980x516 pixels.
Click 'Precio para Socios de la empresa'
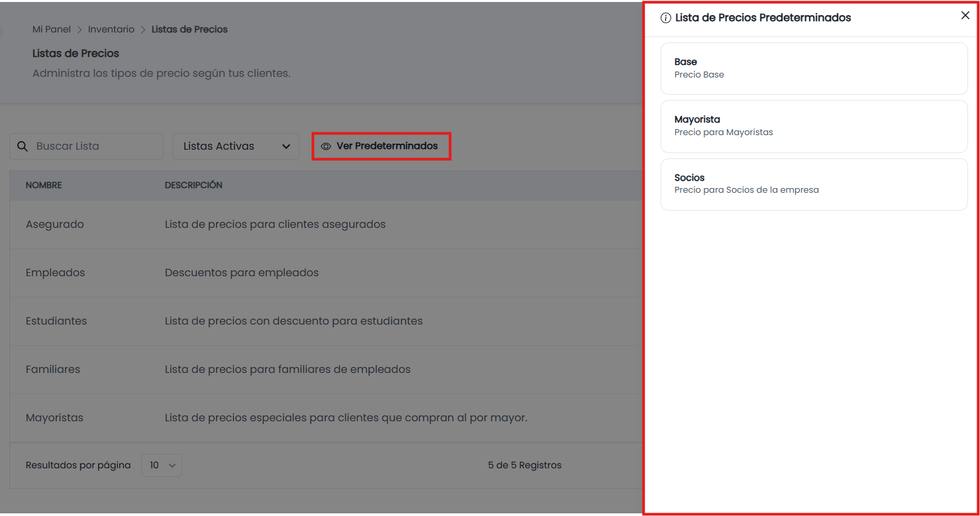coord(747,189)
